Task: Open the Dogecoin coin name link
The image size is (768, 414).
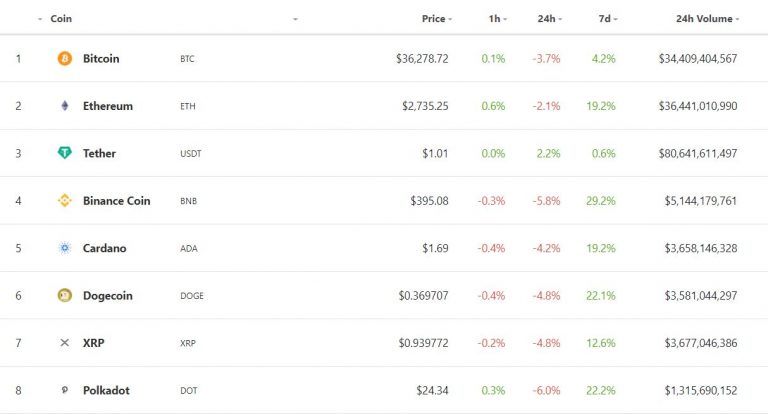Action: click(x=108, y=295)
